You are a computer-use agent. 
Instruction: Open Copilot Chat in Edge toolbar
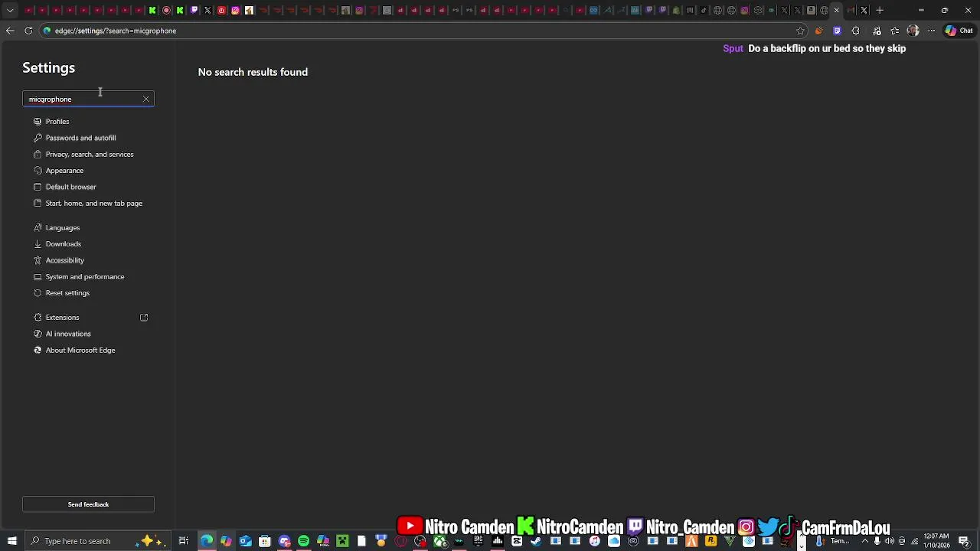coord(959,31)
